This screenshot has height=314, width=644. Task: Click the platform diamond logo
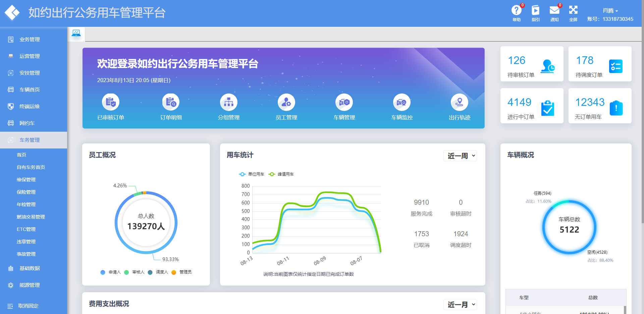coord(12,13)
